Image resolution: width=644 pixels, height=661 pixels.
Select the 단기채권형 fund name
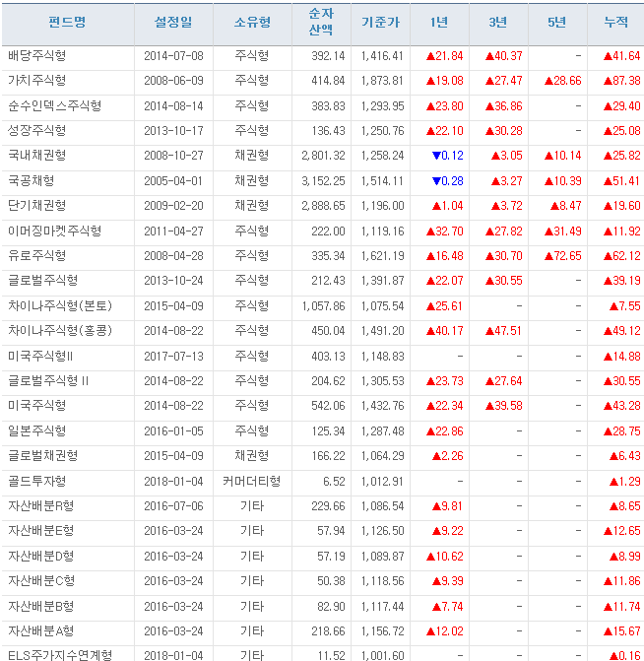point(37,206)
